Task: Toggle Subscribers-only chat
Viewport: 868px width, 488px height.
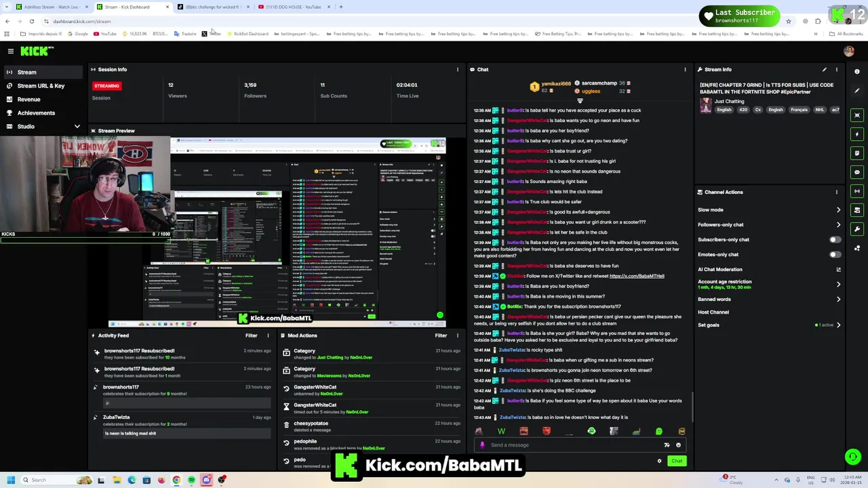Action: tap(835, 239)
